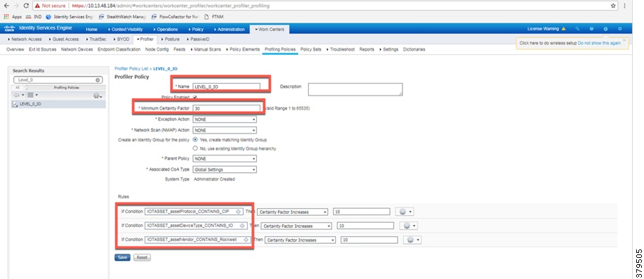This screenshot has width=644, height=279.
Task: Click the Cisco logo in the header
Action: (9, 28)
